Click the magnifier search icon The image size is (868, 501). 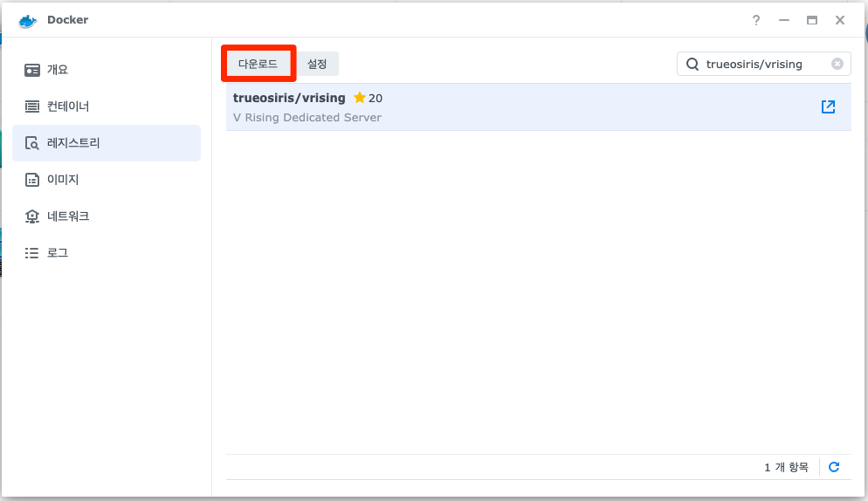click(x=692, y=65)
